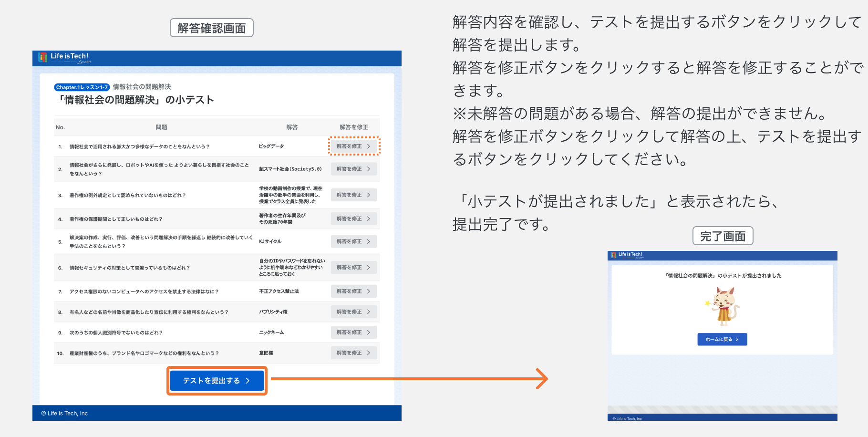Click the Life is Tech! logo in completion screen header

click(x=627, y=255)
